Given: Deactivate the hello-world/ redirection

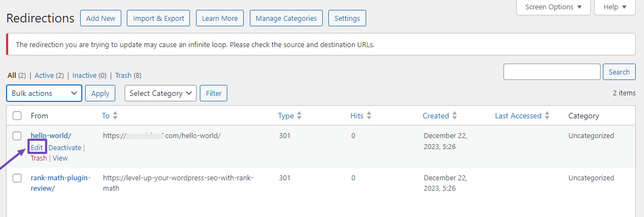Looking at the screenshot, I should pos(65,147).
